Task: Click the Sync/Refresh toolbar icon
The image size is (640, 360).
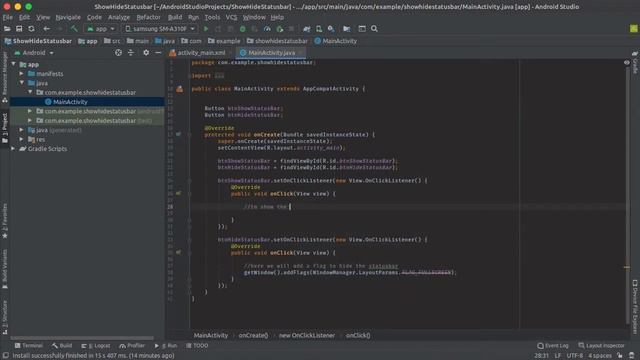Action: pos(31,29)
